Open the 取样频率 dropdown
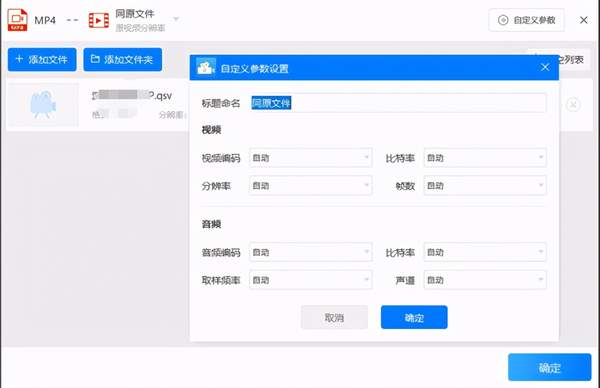The image size is (600, 388). tap(310, 280)
